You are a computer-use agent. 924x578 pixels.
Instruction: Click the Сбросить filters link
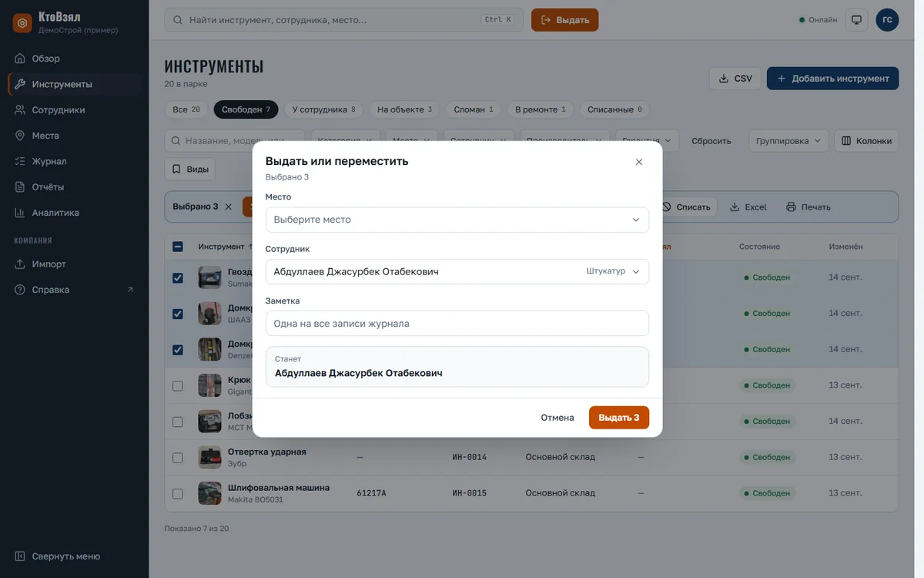(711, 141)
